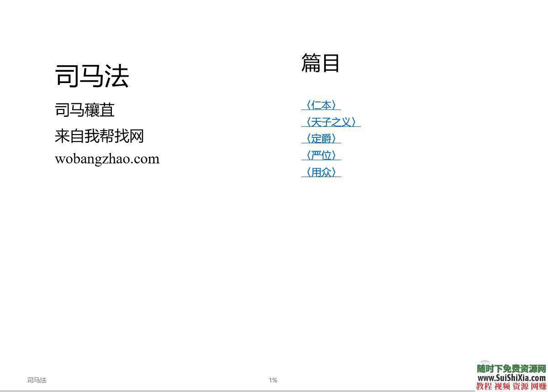This screenshot has height=392, width=548.
Task: Click the author name 司马穰苴
Action: (x=84, y=110)
